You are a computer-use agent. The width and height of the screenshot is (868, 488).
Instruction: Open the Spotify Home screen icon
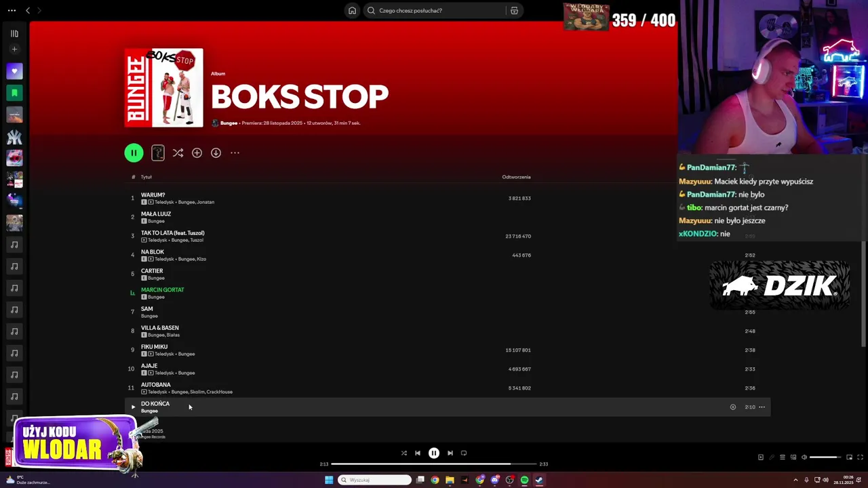point(352,10)
